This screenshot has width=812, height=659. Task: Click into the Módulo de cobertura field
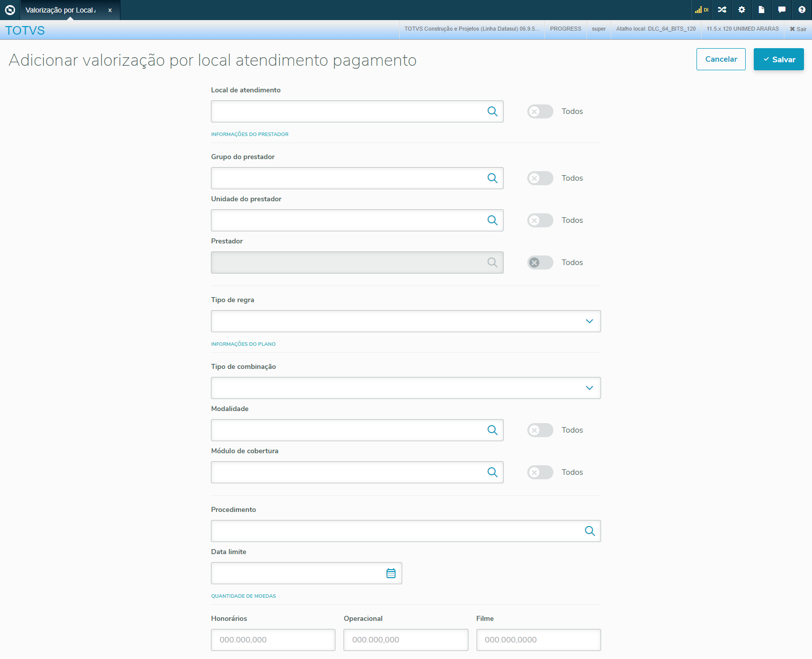click(346, 472)
